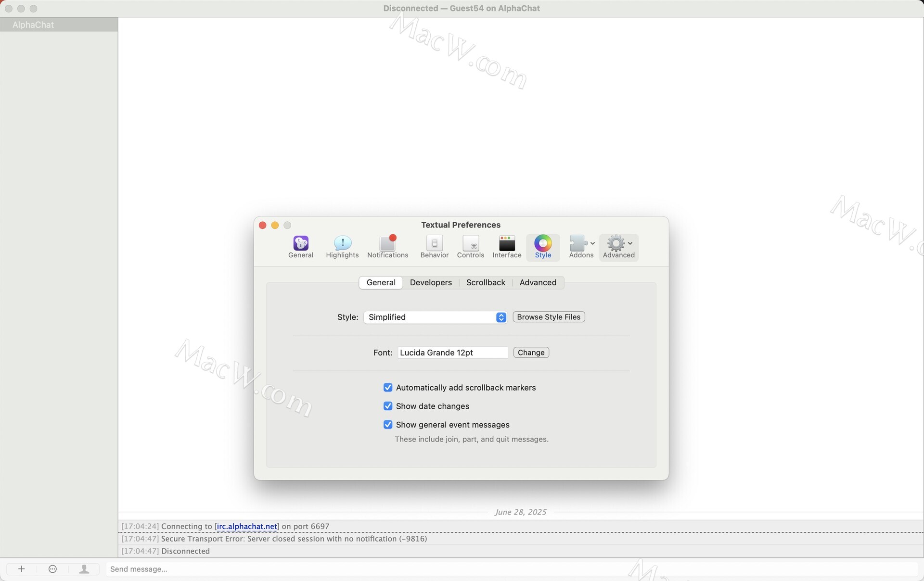Open the General preferences pane
The image size is (924, 581).
(301, 247)
